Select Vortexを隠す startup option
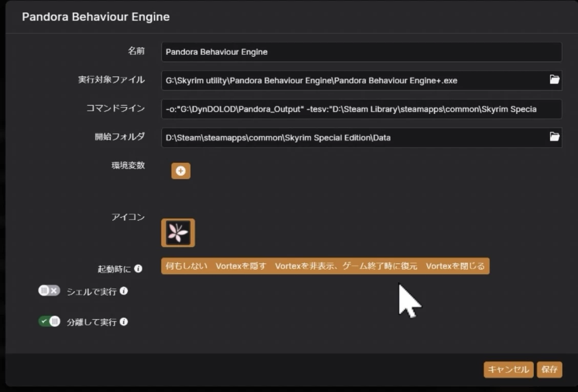The height and width of the screenshot is (392, 578). (241, 266)
